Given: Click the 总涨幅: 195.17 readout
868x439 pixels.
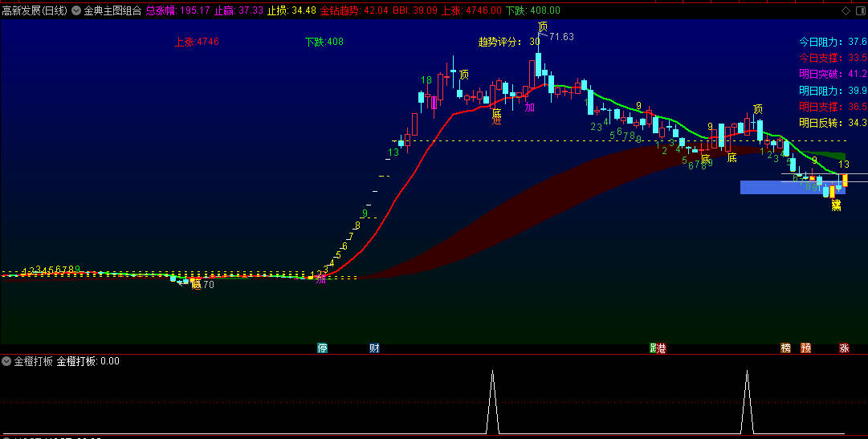Looking at the screenshot, I should tap(177, 10).
